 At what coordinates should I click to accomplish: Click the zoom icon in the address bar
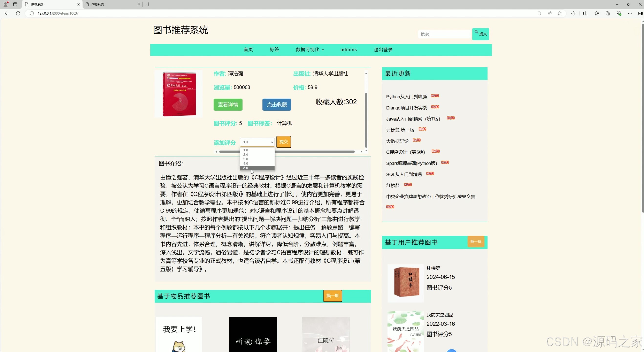(x=539, y=13)
